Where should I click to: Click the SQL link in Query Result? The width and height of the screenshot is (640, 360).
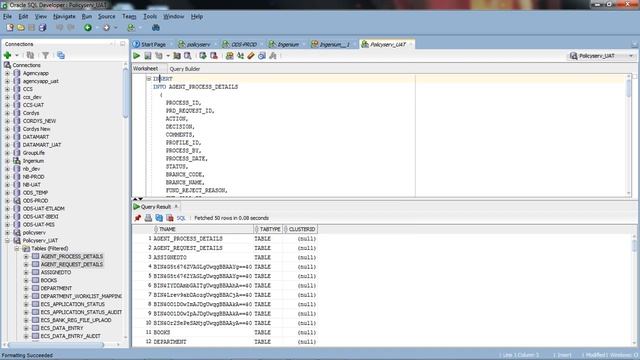pyautogui.click(x=181, y=218)
